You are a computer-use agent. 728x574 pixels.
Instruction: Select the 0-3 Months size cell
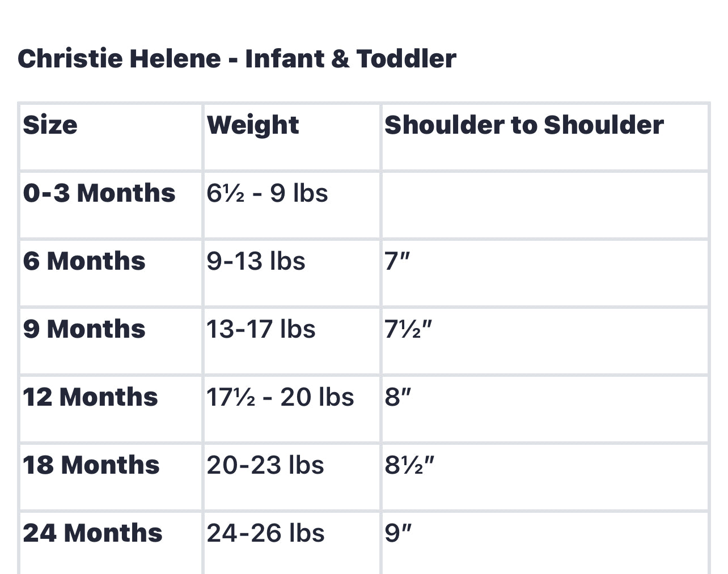99,193
